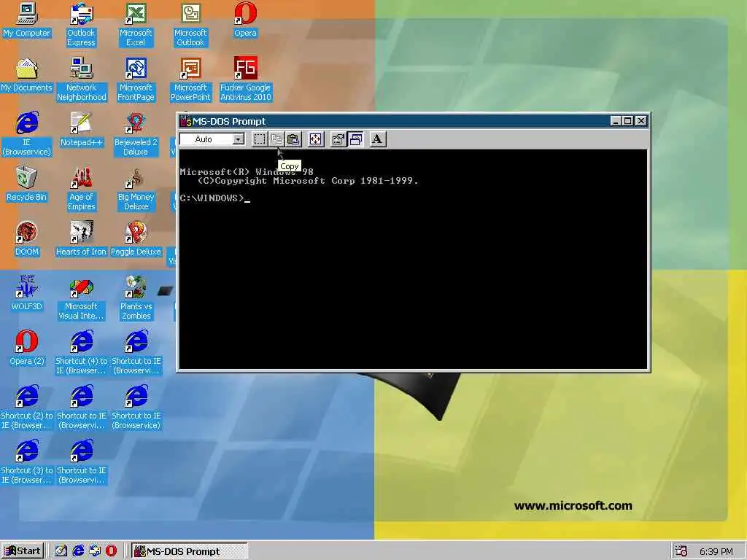Select the Opera desktop icon in top row

[245, 20]
